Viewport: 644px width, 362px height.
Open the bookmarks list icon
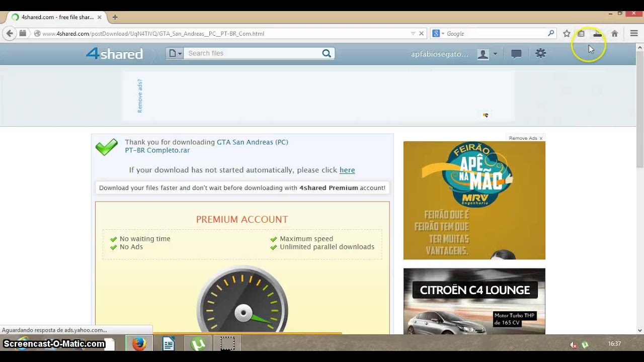pyautogui.click(x=581, y=34)
